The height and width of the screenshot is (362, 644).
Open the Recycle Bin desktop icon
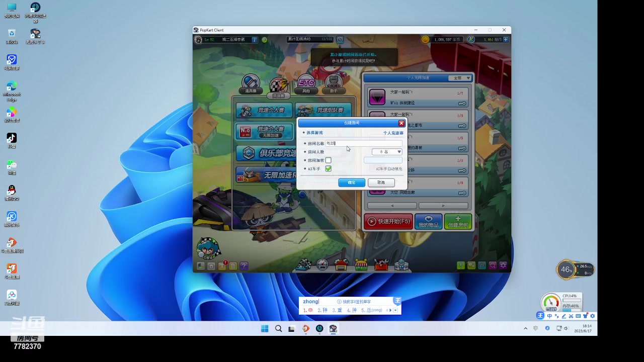(12, 36)
